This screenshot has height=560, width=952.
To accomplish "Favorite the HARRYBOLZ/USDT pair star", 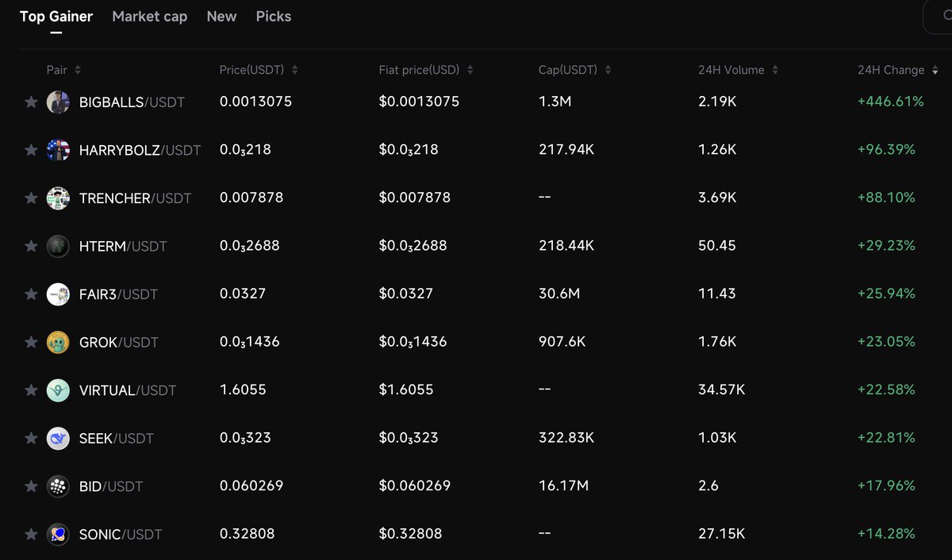I will (31, 150).
